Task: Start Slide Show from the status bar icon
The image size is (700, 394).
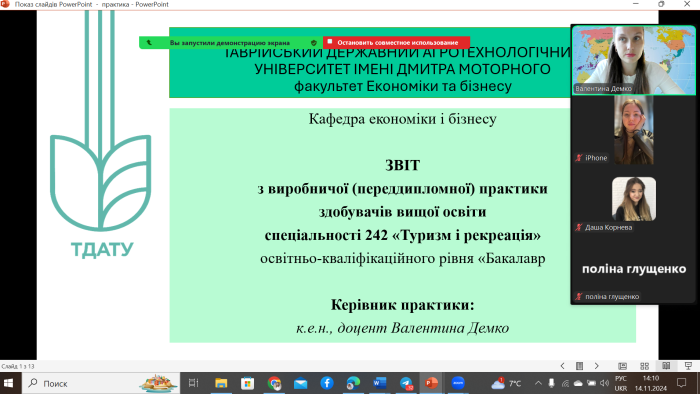Action: 688,366
